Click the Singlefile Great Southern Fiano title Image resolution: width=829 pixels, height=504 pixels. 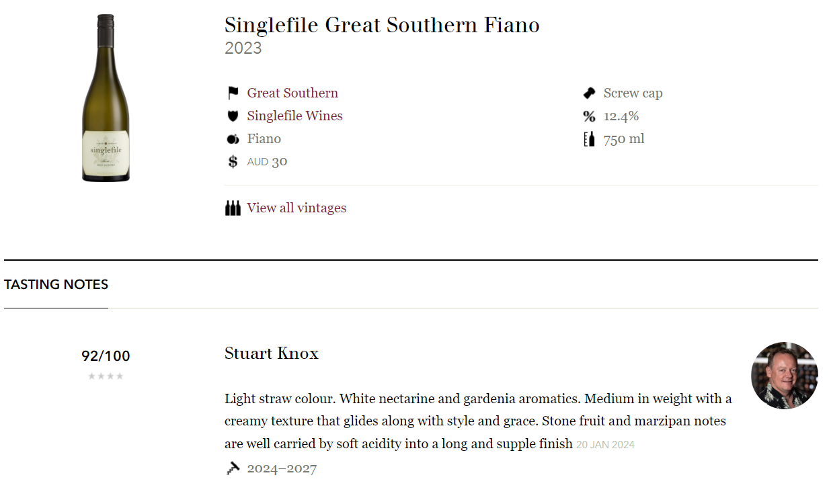pos(382,25)
